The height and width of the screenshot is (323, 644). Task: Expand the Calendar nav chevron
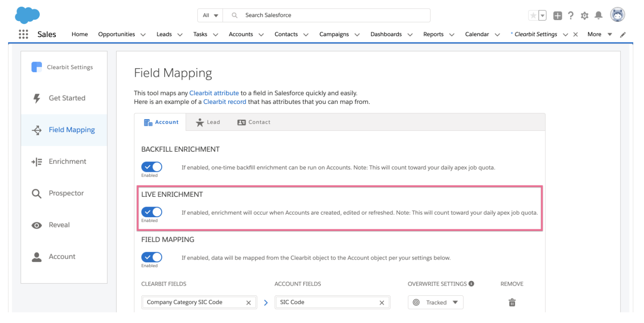point(497,34)
